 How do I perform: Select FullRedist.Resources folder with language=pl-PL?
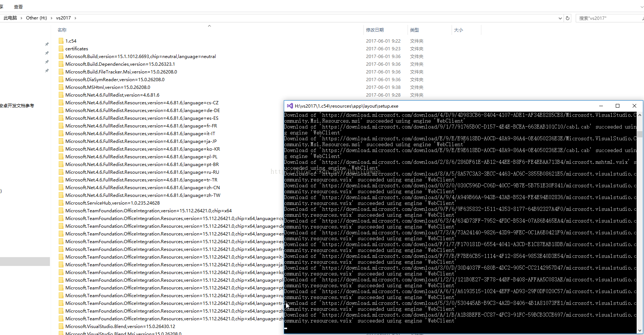coord(141,156)
